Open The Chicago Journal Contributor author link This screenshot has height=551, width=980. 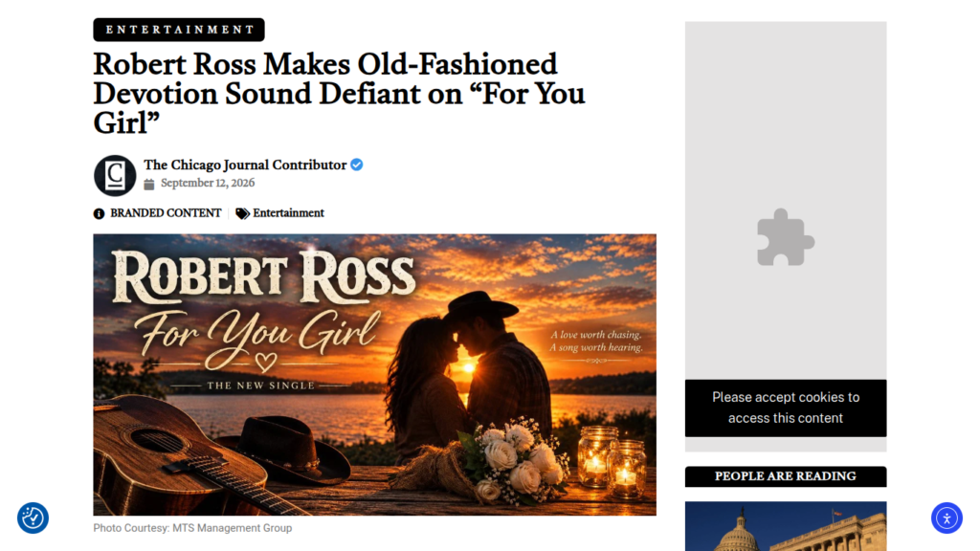pos(245,165)
